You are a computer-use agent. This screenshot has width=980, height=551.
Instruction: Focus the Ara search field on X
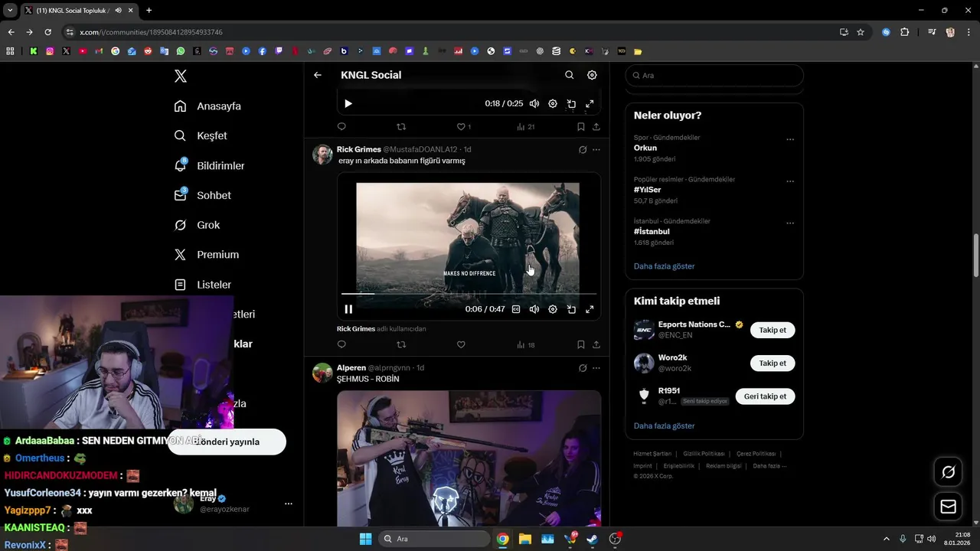[714, 75]
